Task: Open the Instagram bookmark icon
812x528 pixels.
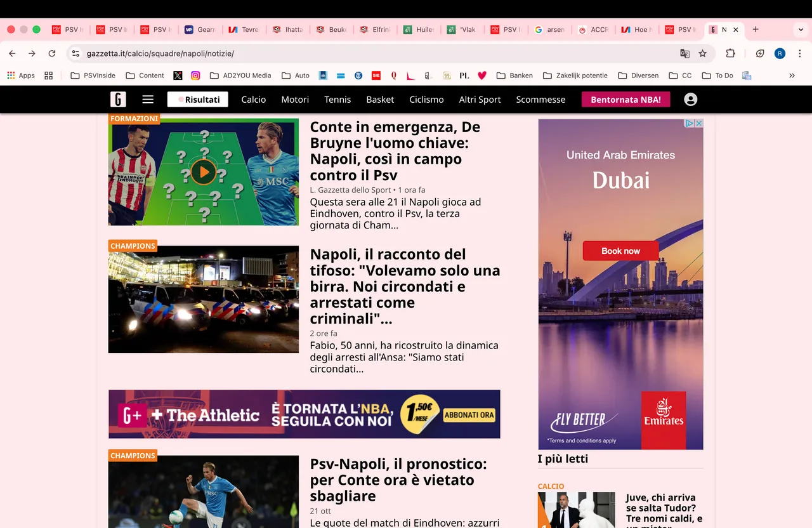Action: 195,76
